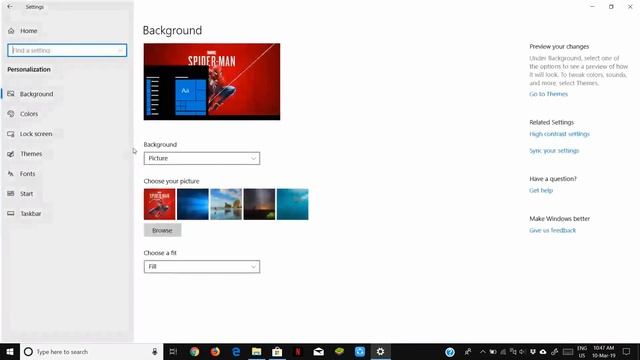
Task: Select the Spider-Man picture thumbnail
Action: [160, 204]
